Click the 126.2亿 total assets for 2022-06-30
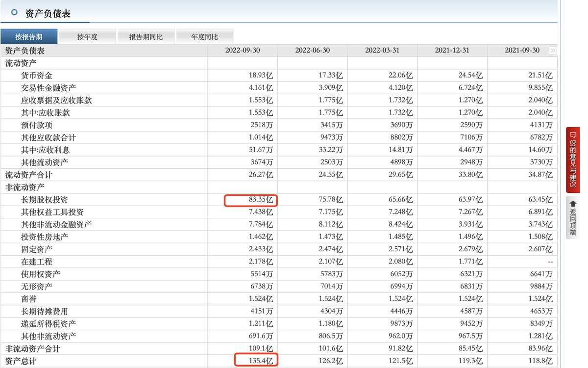 (x=331, y=361)
